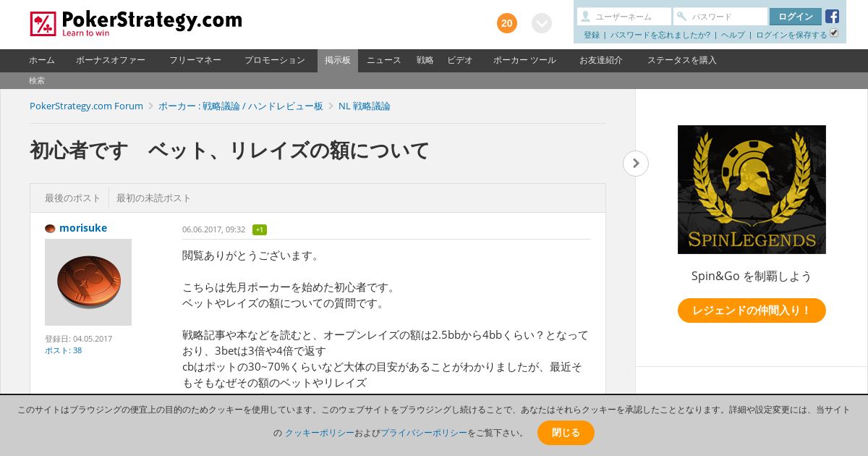Click the ログイン button

[x=796, y=17]
